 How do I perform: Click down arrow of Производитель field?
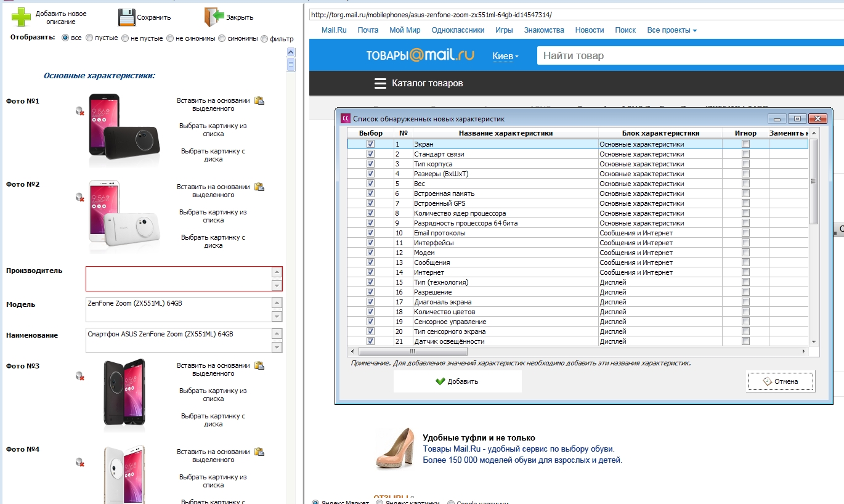click(x=277, y=285)
